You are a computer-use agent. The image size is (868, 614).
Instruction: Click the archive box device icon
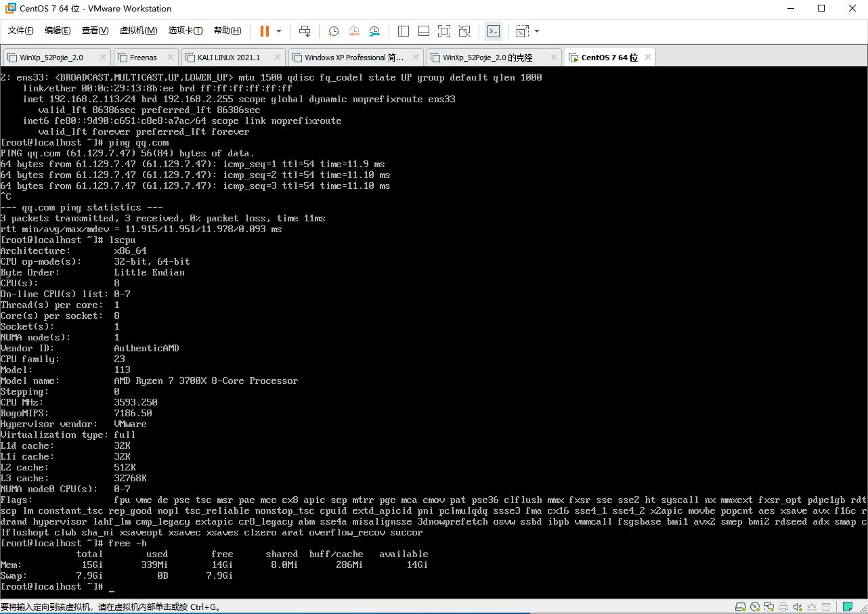(x=827, y=607)
